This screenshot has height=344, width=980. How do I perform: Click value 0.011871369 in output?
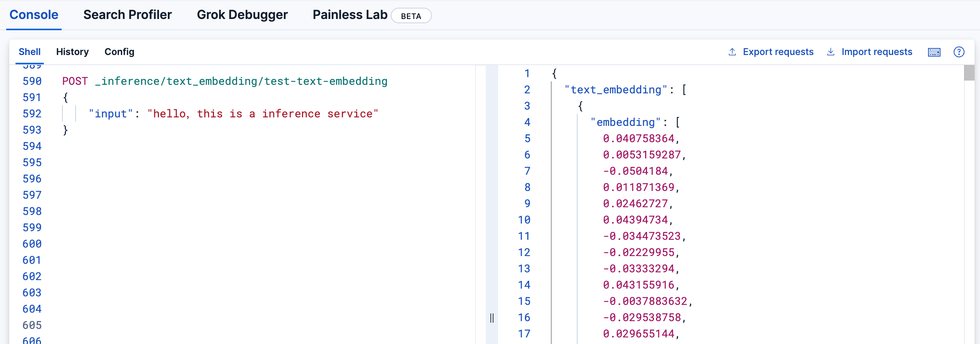click(x=638, y=187)
